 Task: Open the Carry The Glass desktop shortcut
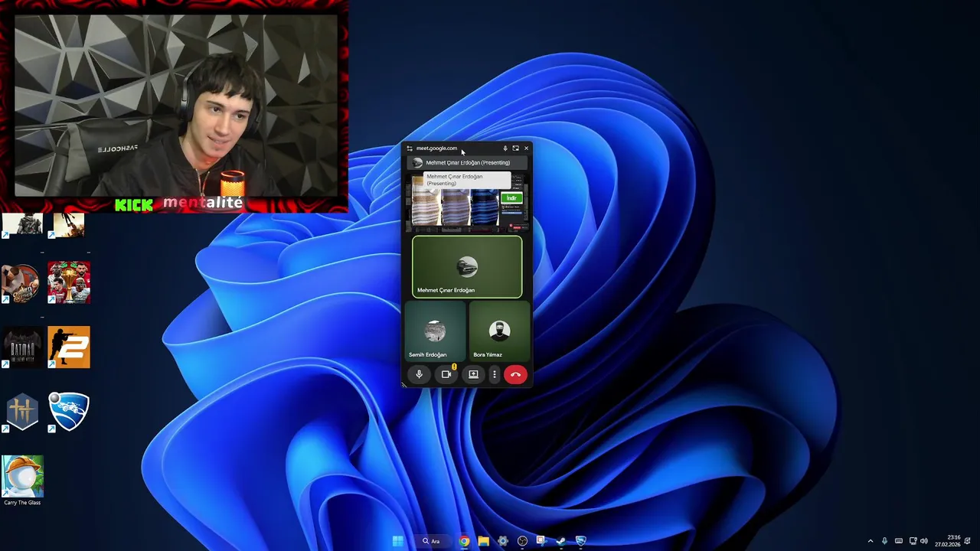click(22, 481)
